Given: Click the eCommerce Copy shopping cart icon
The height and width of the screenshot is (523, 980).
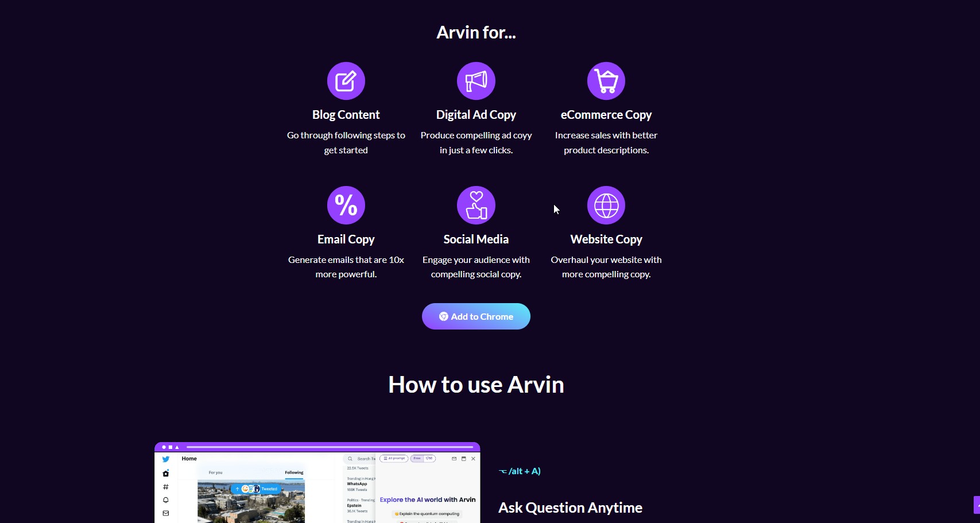Looking at the screenshot, I should coord(606,81).
